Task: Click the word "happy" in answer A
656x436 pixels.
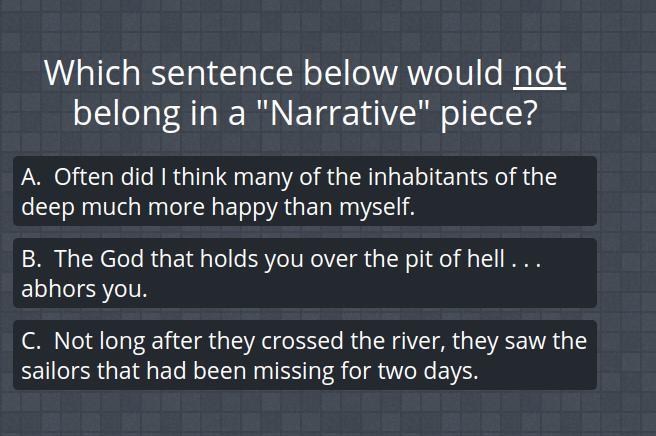Action: 244,208
